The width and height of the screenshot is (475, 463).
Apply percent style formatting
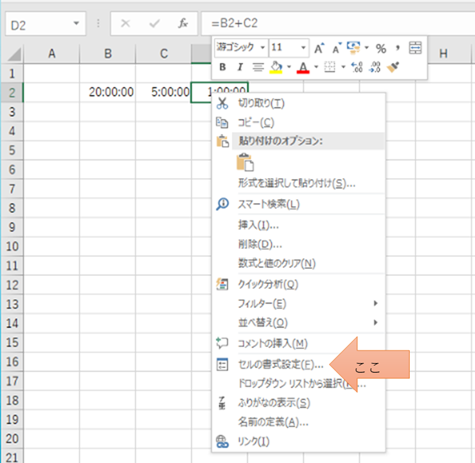(381, 48)
